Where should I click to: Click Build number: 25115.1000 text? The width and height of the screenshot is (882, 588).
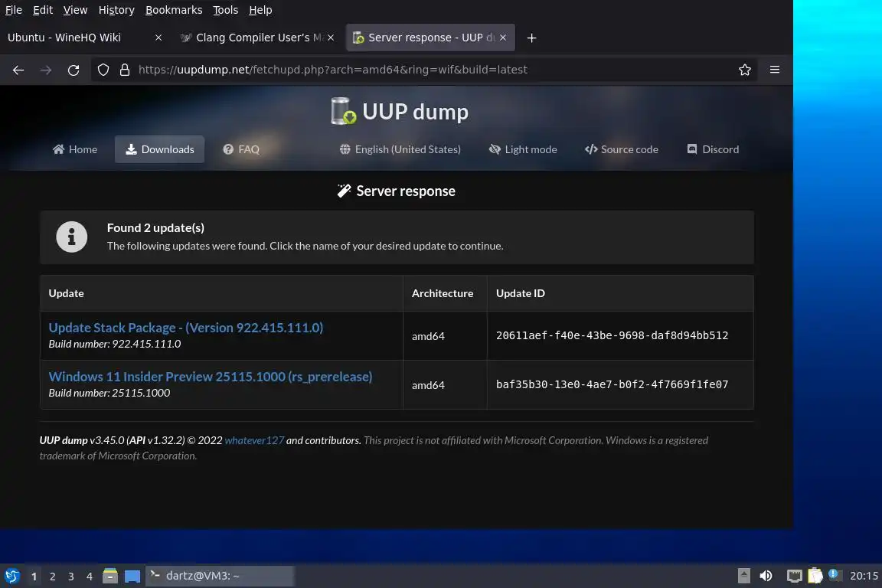click(x=109, y=393)
